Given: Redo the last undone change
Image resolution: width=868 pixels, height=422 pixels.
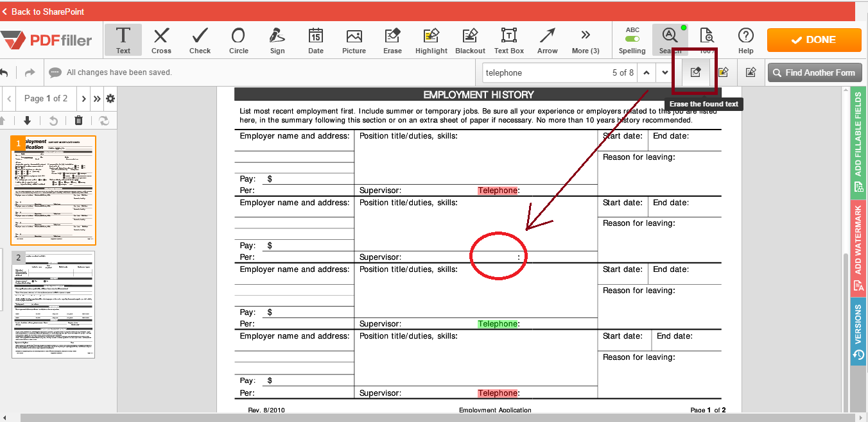Looking at the screenshot, I should tap(30, 72).
